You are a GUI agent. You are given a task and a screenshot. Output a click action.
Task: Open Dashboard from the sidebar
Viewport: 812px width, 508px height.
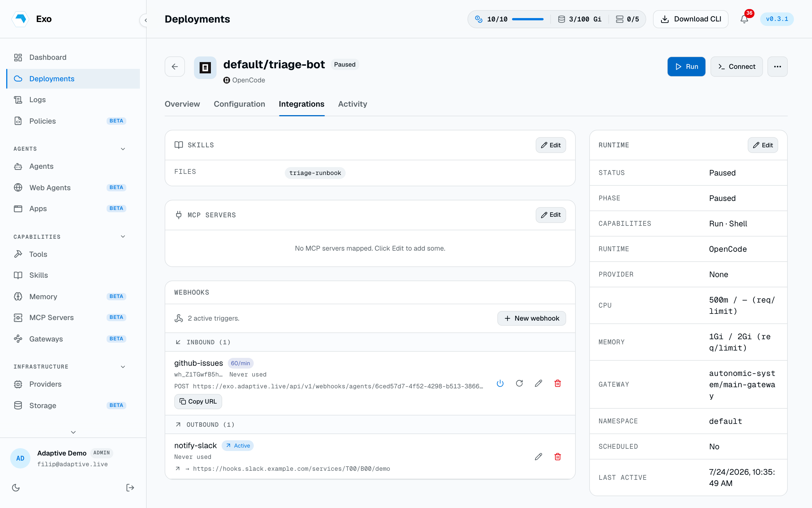click(73, 58)
